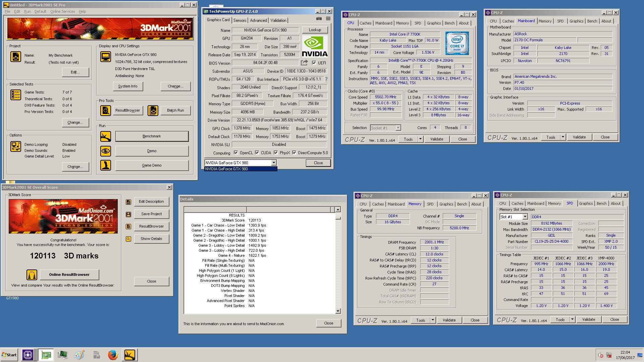
Task: Click the Selected Tests checklist icon
Action: (x=16, y=95)
